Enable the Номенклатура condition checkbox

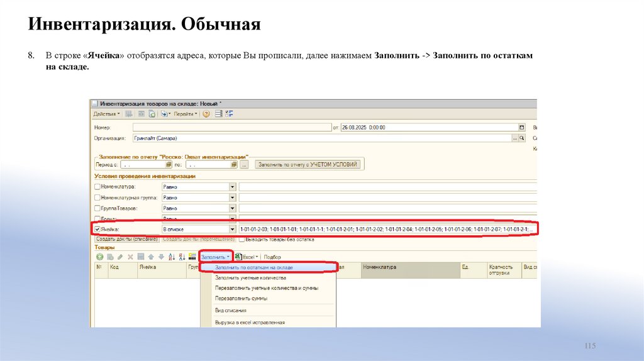[x=97, y=187]
